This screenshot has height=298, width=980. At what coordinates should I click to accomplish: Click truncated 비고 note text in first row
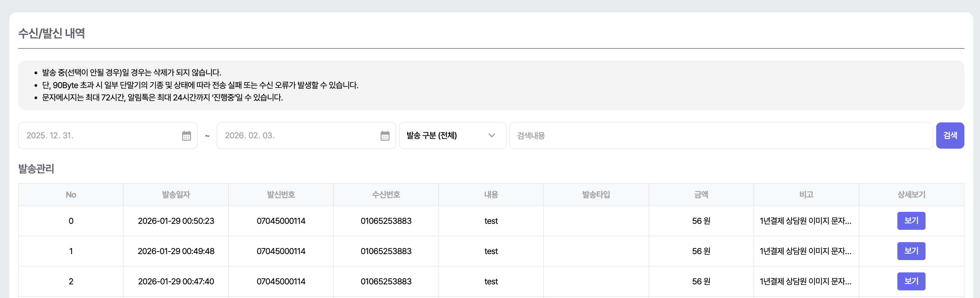(805, 221)
